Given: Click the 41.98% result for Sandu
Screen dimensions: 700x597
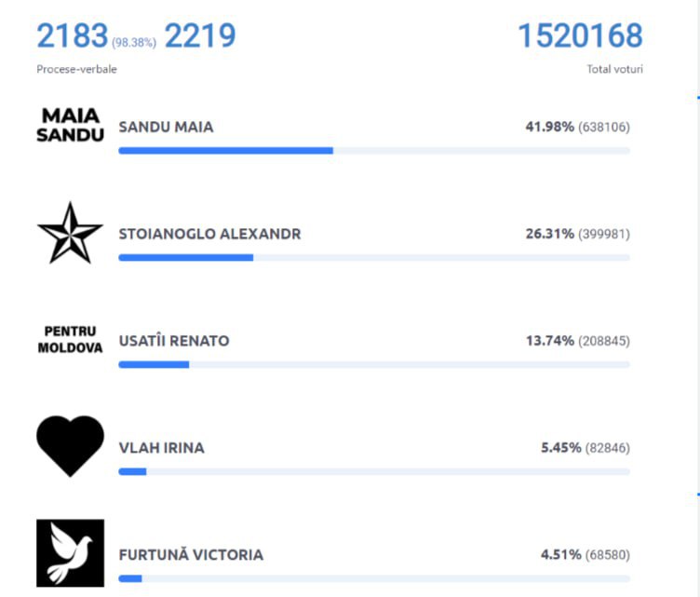Looking at the screenshot, I should [x=549, y=128].
